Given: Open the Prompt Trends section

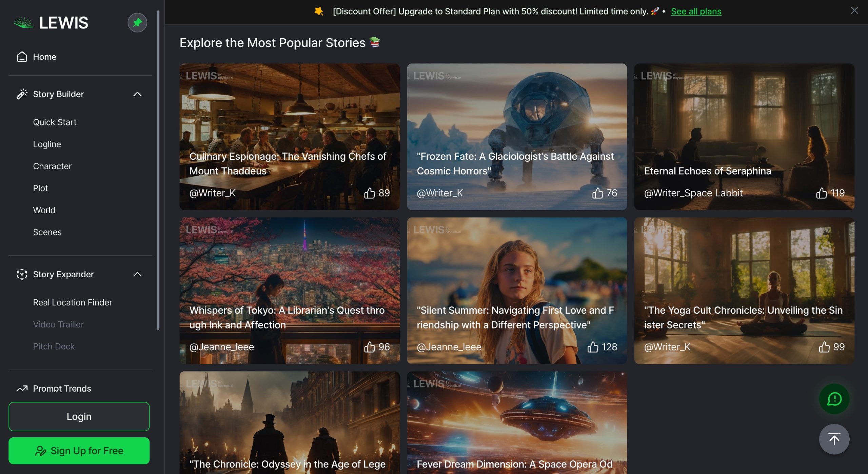Looking at the screenshot, I should coord(62,388).
